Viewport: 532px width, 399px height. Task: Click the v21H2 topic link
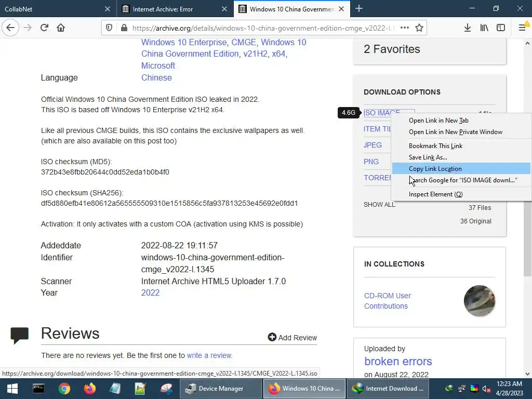pos(255,54)
